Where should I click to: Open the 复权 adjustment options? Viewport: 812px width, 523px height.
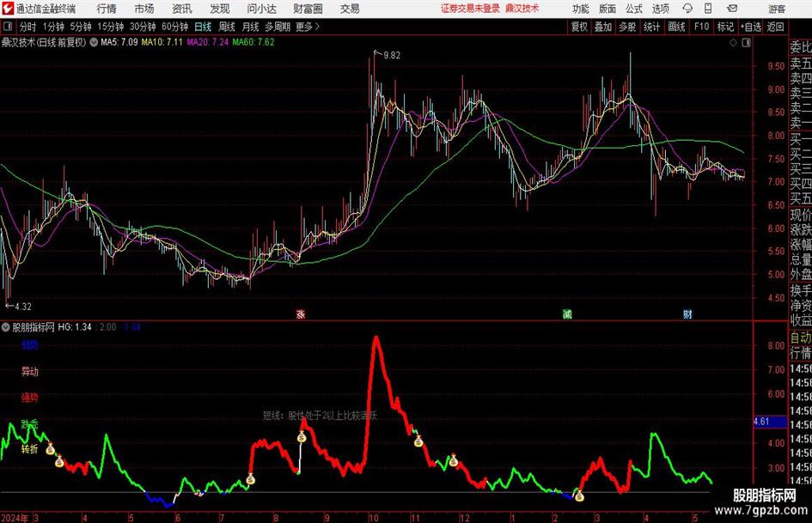(x=579, y=27)
